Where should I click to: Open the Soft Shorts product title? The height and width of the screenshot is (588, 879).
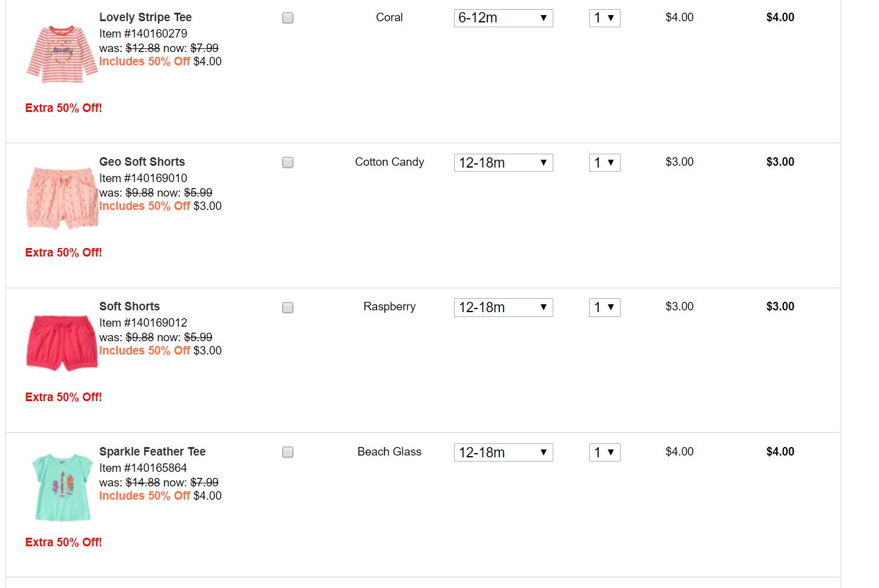tap(130, 307)
